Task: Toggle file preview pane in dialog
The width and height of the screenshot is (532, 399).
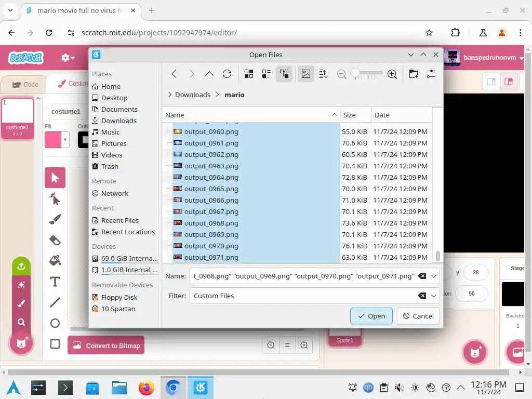Action: [x=305, y=74]
